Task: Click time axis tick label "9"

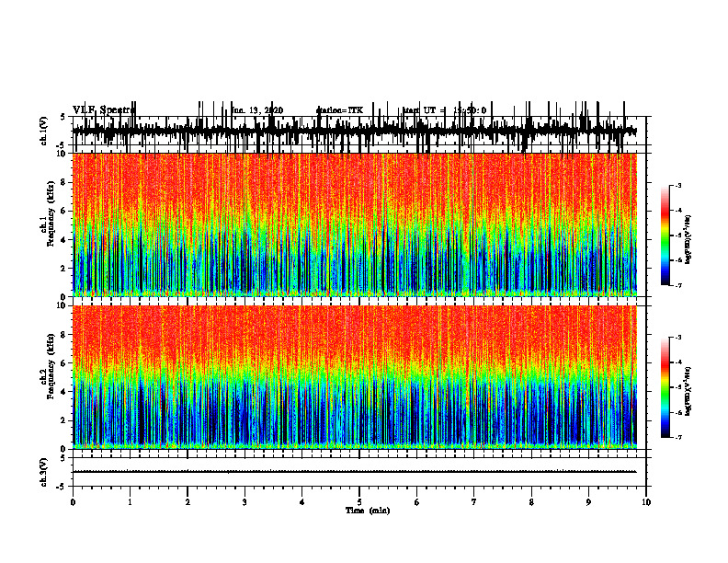Action: tap(588, 502)
